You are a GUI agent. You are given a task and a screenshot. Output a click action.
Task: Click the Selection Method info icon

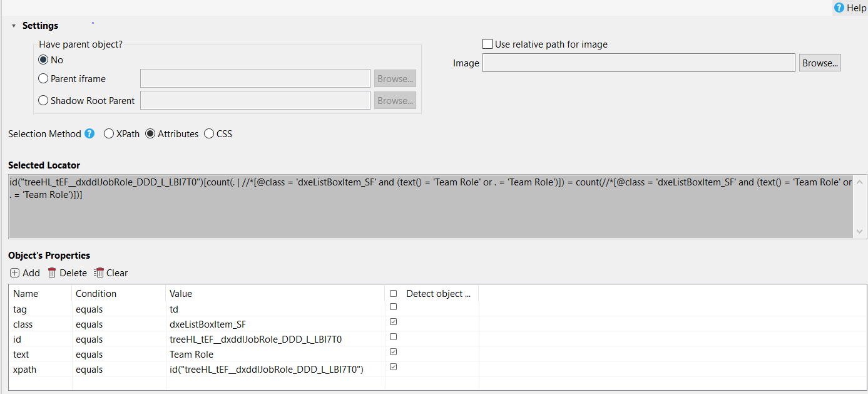(x=89, y=133)
